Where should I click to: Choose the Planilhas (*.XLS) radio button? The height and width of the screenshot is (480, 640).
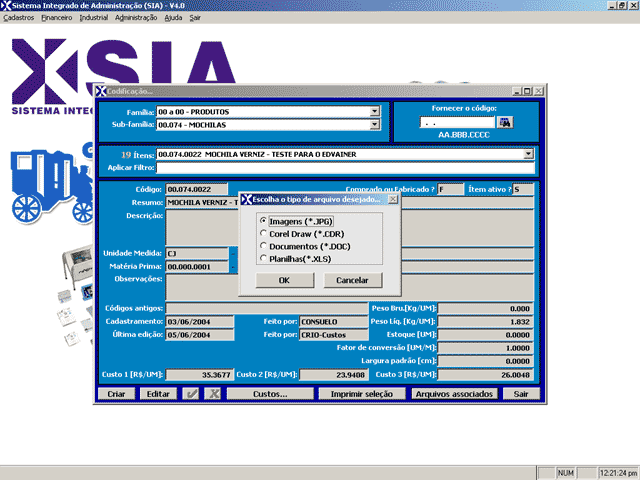pyautogui.click(x=263, y=259)
